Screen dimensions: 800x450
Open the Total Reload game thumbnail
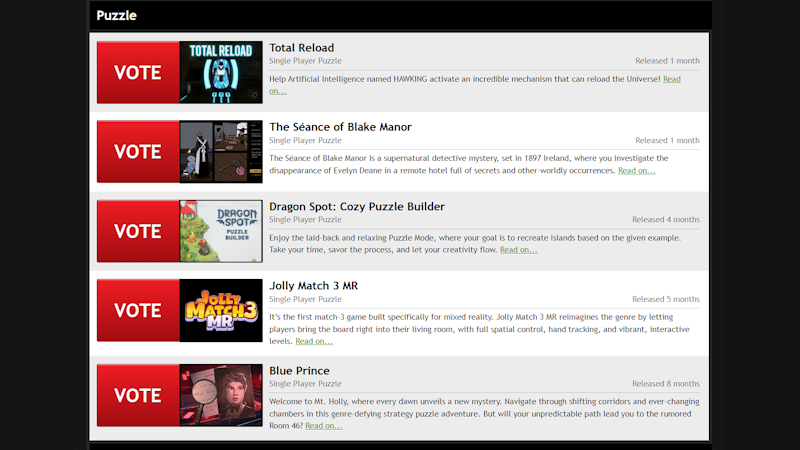pos(221,72)
